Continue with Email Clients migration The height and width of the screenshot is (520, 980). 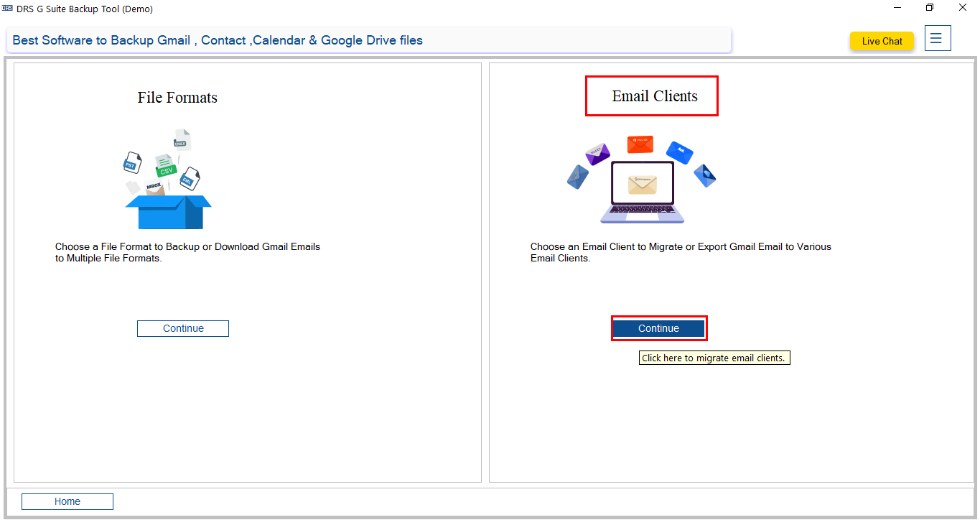tap(658, 328)
